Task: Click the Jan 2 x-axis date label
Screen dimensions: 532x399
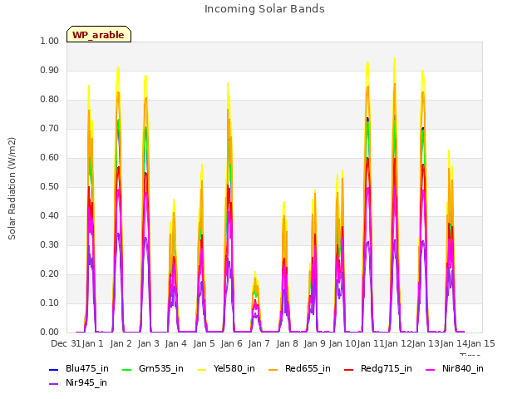Action: (121, 343)
